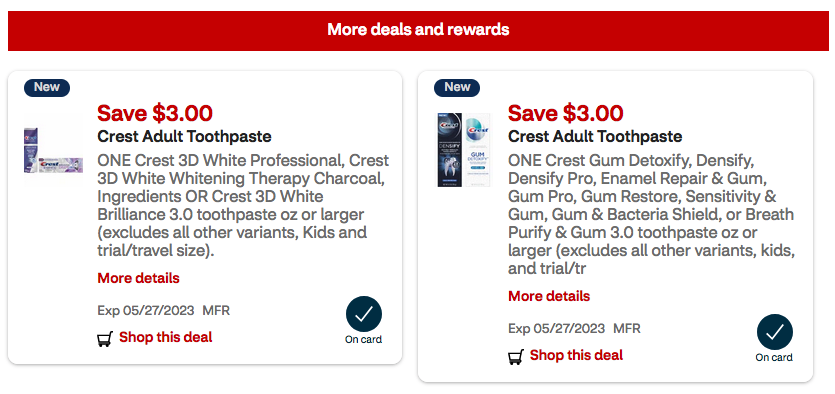Click the On card label under Gum Detoxify checkmark
This screenshot has height=394, width=835.
(x=774, y=358)
